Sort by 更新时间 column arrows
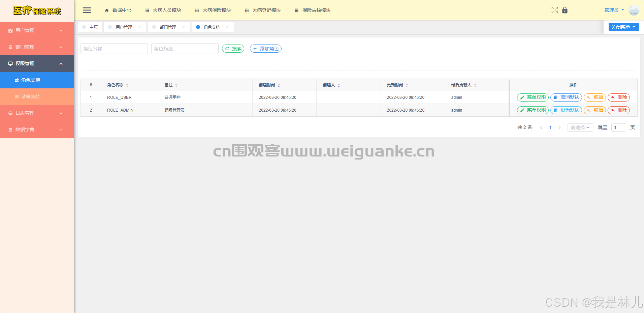 [407, 85]
